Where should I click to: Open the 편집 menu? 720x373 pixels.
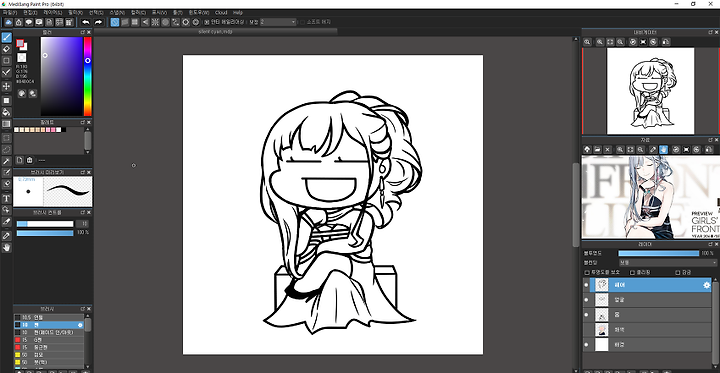point(30,13)
